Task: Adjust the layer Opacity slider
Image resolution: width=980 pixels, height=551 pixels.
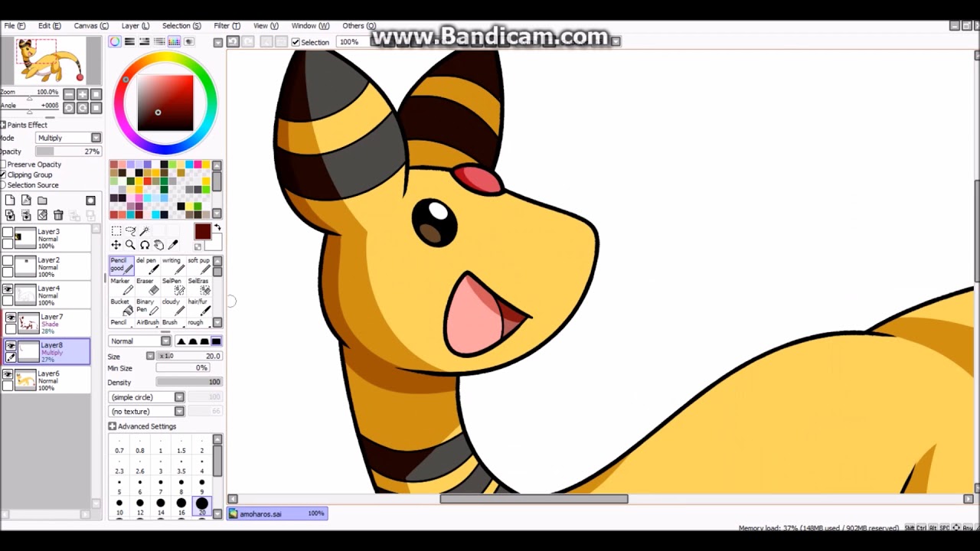Action: [x=69, y=152]
